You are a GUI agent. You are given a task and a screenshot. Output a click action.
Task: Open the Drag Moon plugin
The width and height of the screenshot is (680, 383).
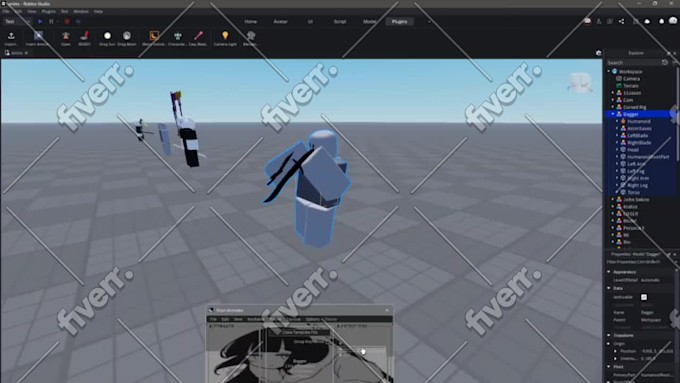tap(127, 38)
